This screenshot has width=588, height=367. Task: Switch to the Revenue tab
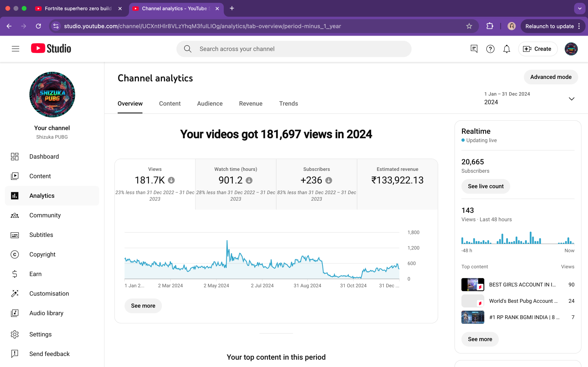251,104
